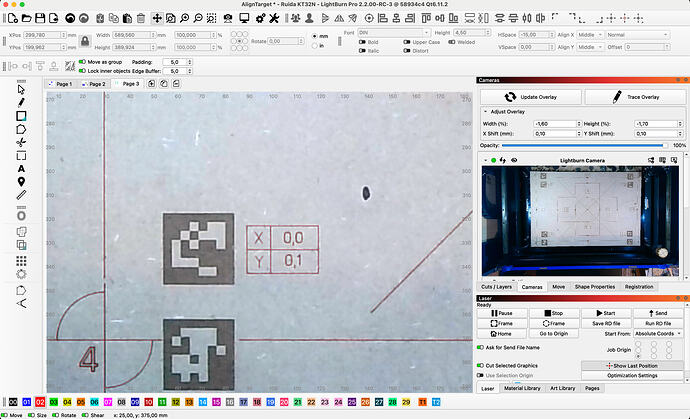
Task: Save the project with the floppy icon
Action: click(40, 18)
